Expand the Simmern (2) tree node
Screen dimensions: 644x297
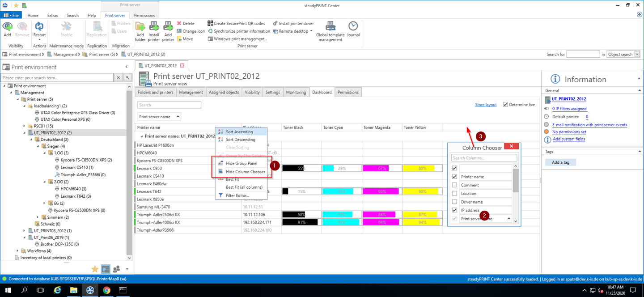pos(38,217)
